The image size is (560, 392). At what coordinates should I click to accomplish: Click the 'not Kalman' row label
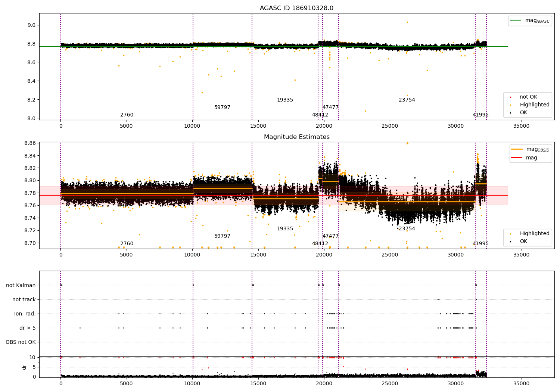tap(21, 286)
